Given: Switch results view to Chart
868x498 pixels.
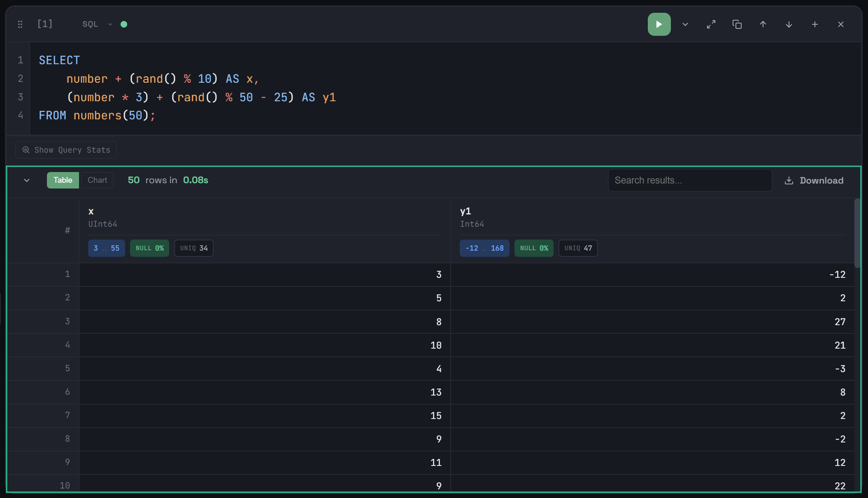Looking at the screenshot, I should tap(97, 180).
